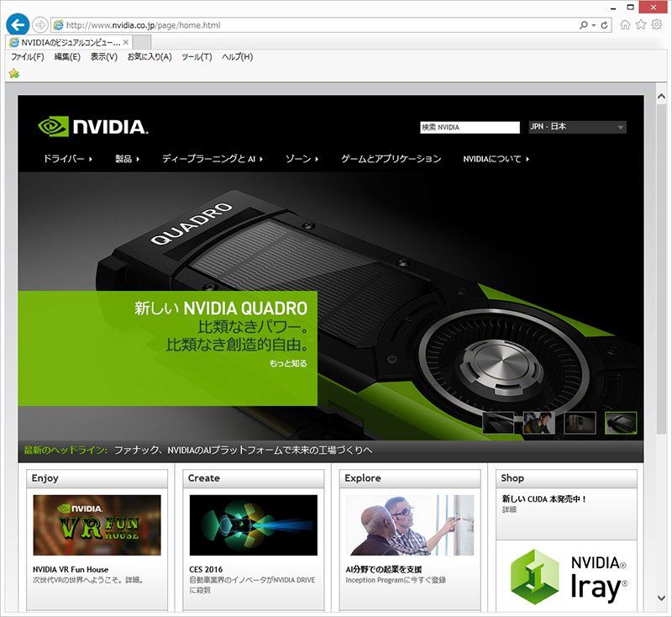Click the address bar search magnifier icon

tap(583, 25)
